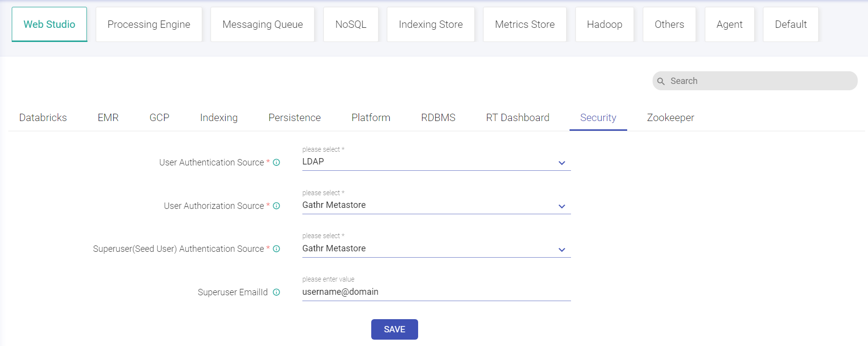Select the Zookeeper sub-tab
The width and height of the screenshot is (868, 346).
pos(670,118)
